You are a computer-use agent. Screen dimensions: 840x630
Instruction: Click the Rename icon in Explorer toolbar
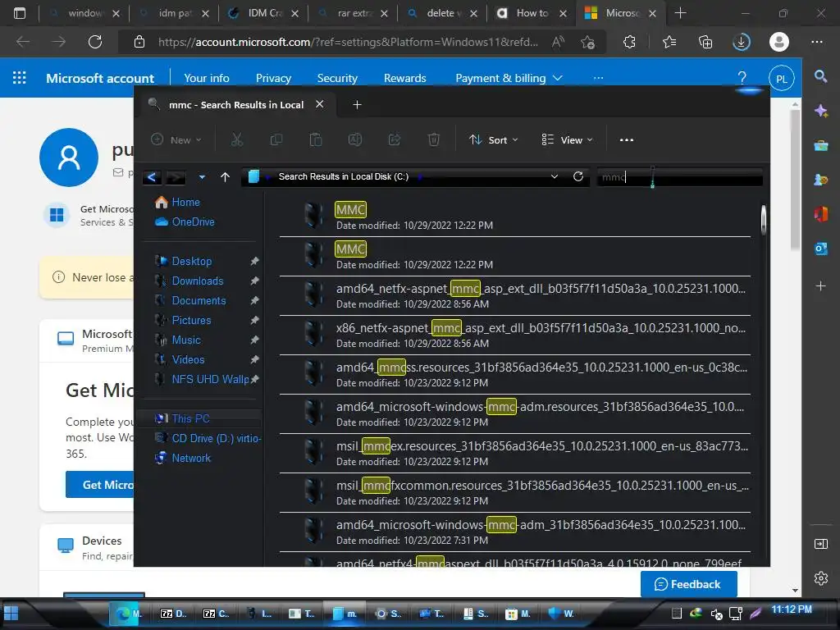(x=355, y=139)
